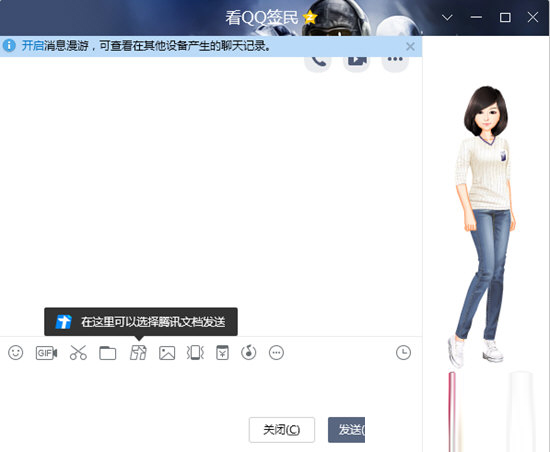Open the title bar dropdown chevron
Viewport: 550px width, 452px height.
447,17
